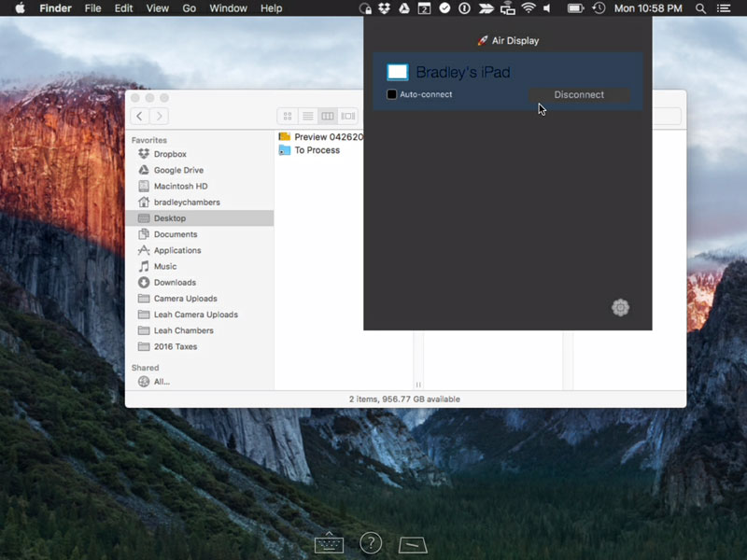Select Google Drive in the sidebar
This screenshot has width=747, height=560.
coord(200,170)
